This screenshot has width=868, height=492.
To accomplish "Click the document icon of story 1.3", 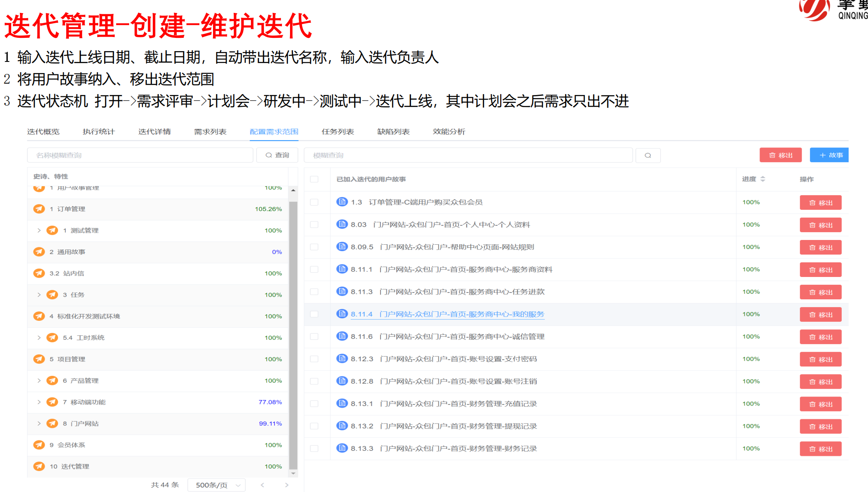I will tap(342, 202).
